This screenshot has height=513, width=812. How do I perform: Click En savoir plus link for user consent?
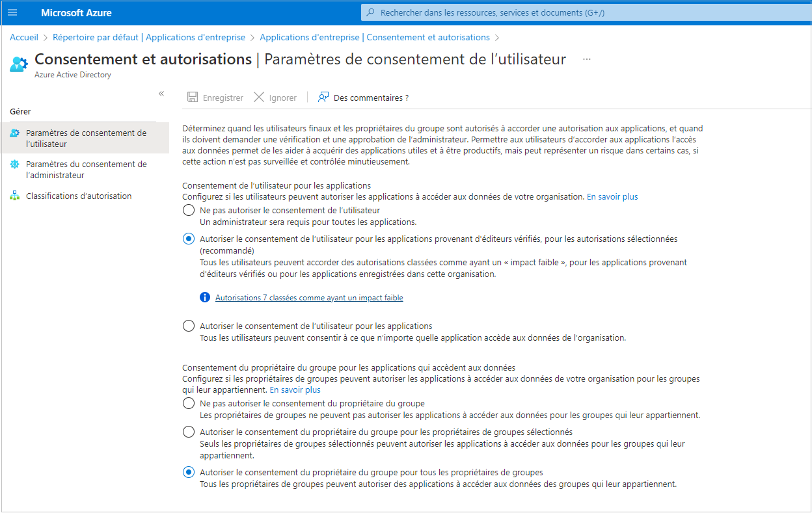(612, 196)
